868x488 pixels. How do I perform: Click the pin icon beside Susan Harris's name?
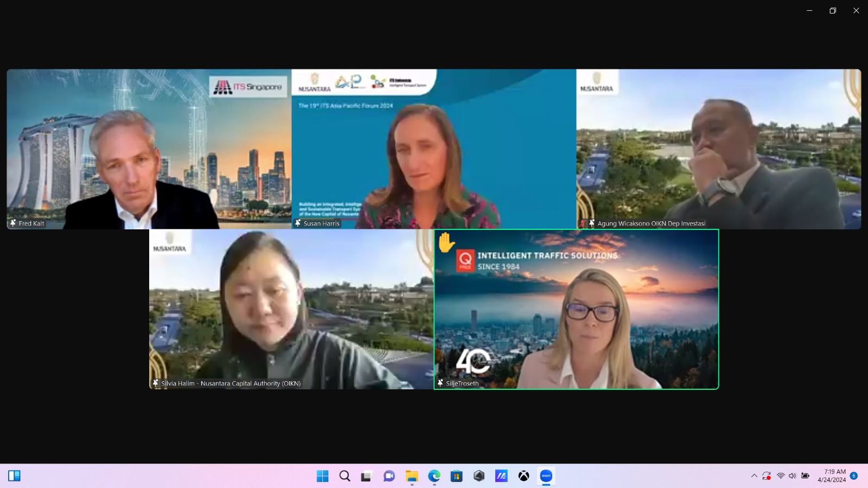(x=298, y=223)
